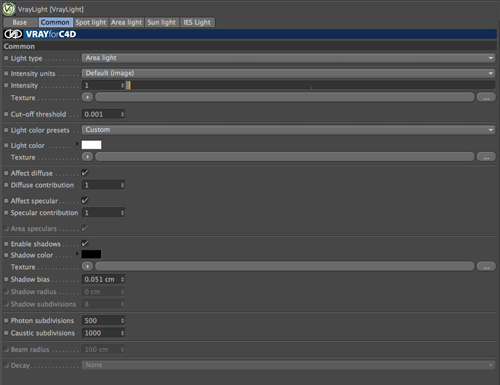
Task: Click the Enable shadows animation dot
Action: coord(6,244)
